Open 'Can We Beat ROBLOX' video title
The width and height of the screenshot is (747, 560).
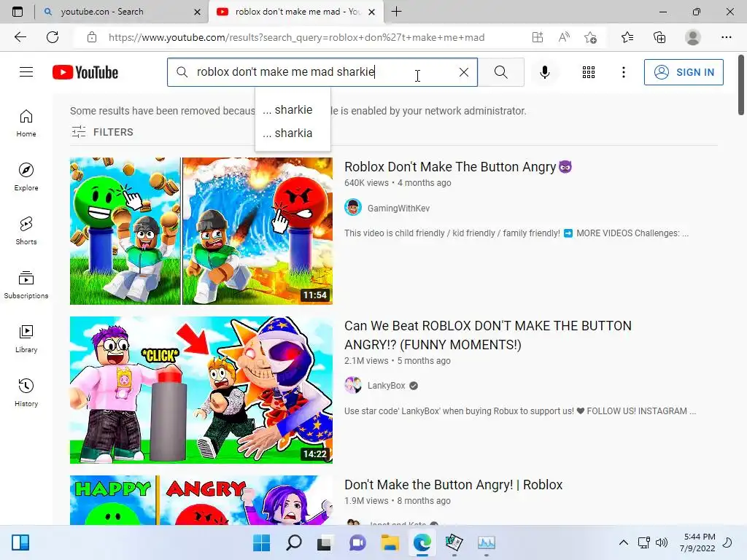(488, 335)
